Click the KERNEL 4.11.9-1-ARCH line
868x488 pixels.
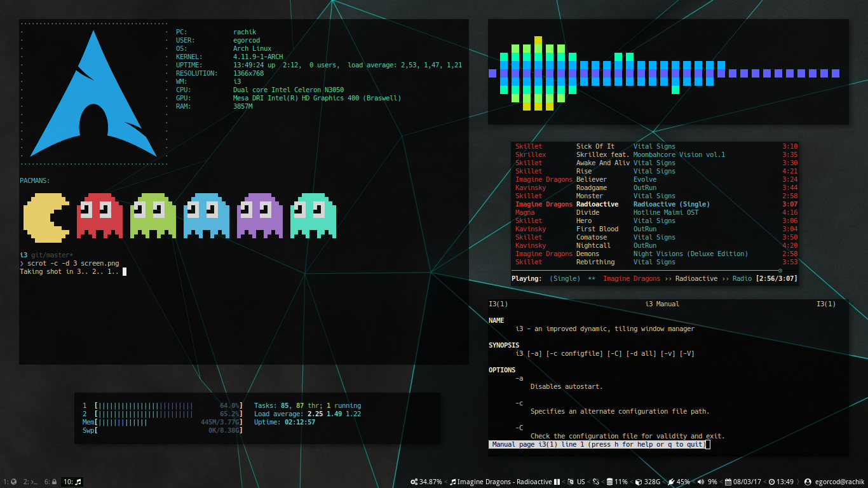[229, 57]
